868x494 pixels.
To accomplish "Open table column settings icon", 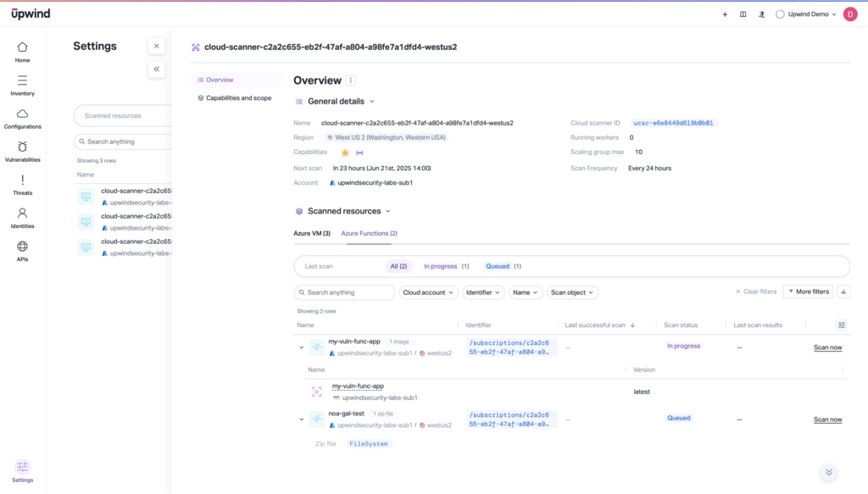I will [x=842, y=325].
